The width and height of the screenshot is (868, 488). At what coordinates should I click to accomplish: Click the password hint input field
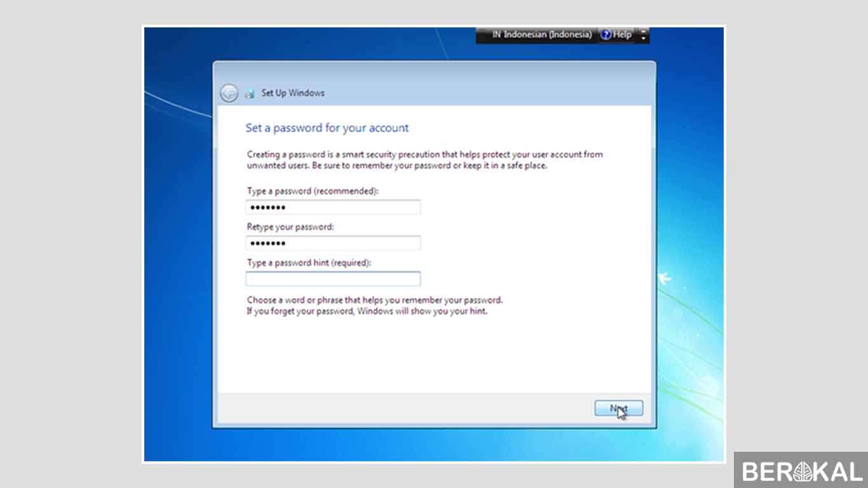pos(333,279)
